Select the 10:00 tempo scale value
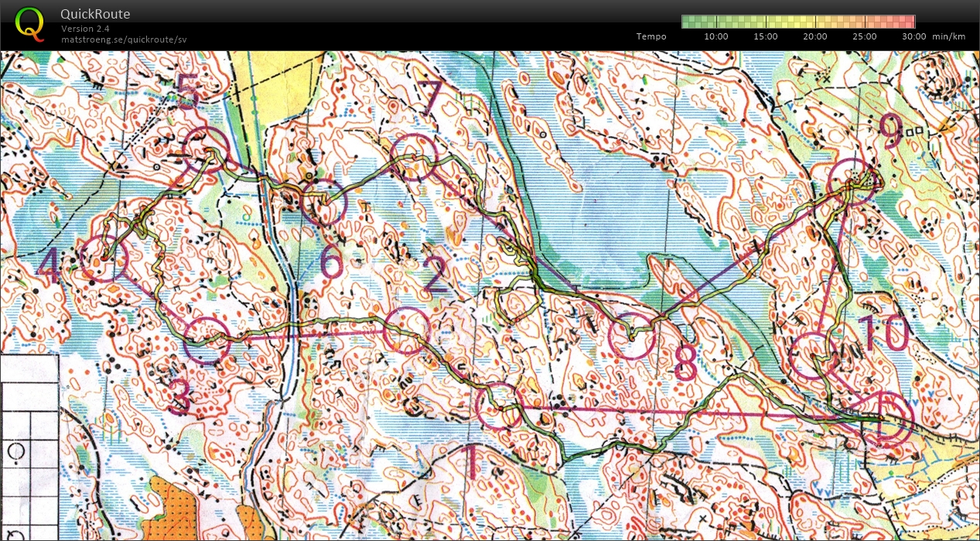Viewport: 980px width, 541px height. coord(716,36)
